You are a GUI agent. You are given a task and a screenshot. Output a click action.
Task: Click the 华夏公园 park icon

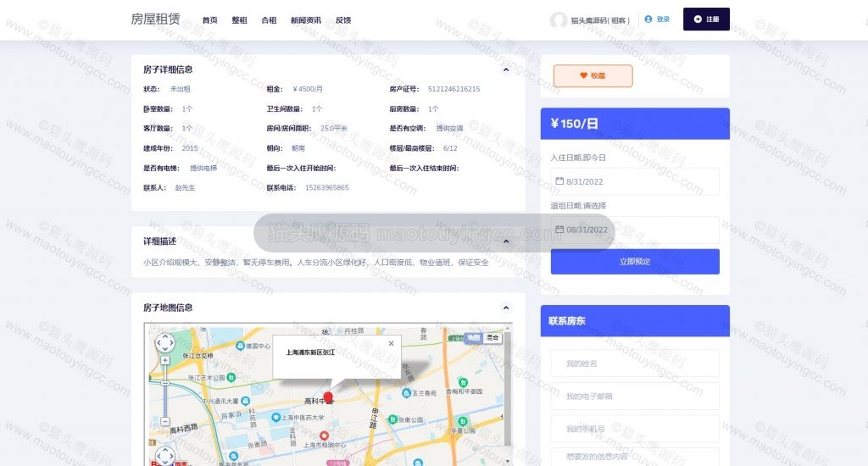(463, 422)
